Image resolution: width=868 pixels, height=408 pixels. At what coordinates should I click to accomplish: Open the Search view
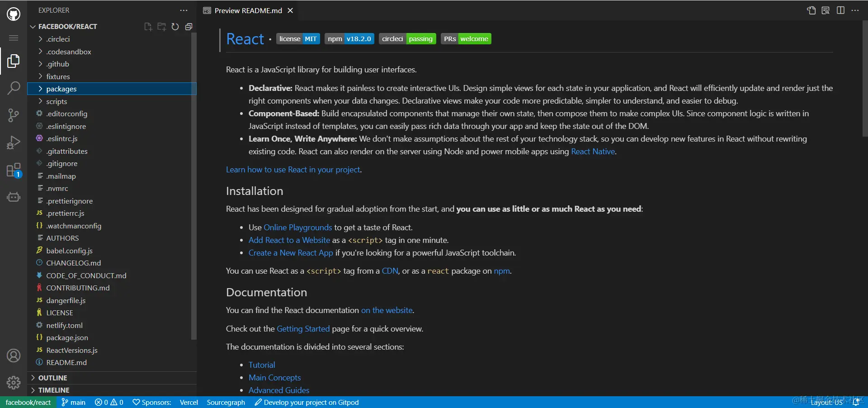click(13, 88)
